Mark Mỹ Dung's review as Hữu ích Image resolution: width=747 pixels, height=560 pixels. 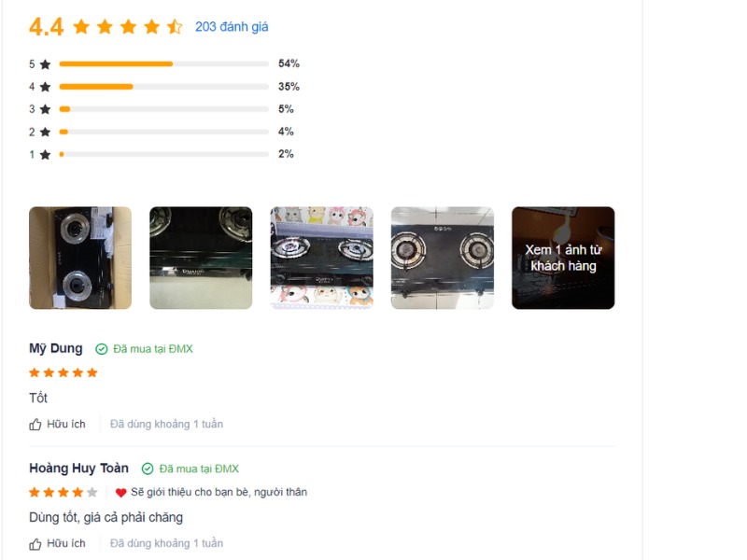click(57, 425)
